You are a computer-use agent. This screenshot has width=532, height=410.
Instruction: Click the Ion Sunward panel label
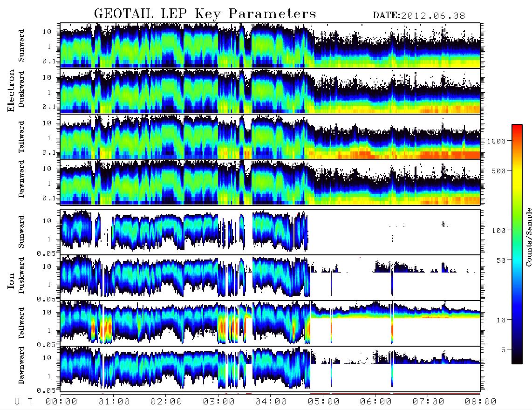[x=21, y=232]
